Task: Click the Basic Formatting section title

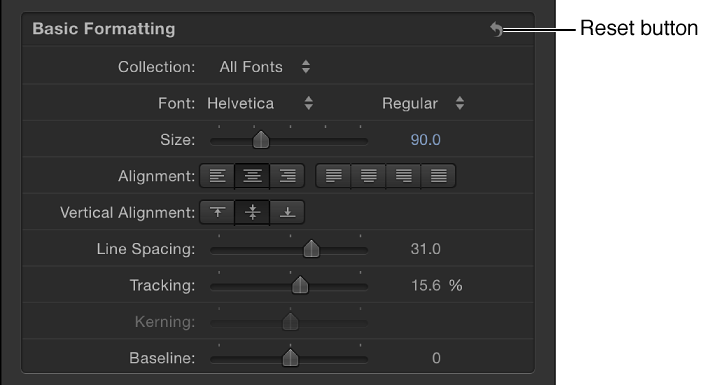Action: click(x=104, y=29)
